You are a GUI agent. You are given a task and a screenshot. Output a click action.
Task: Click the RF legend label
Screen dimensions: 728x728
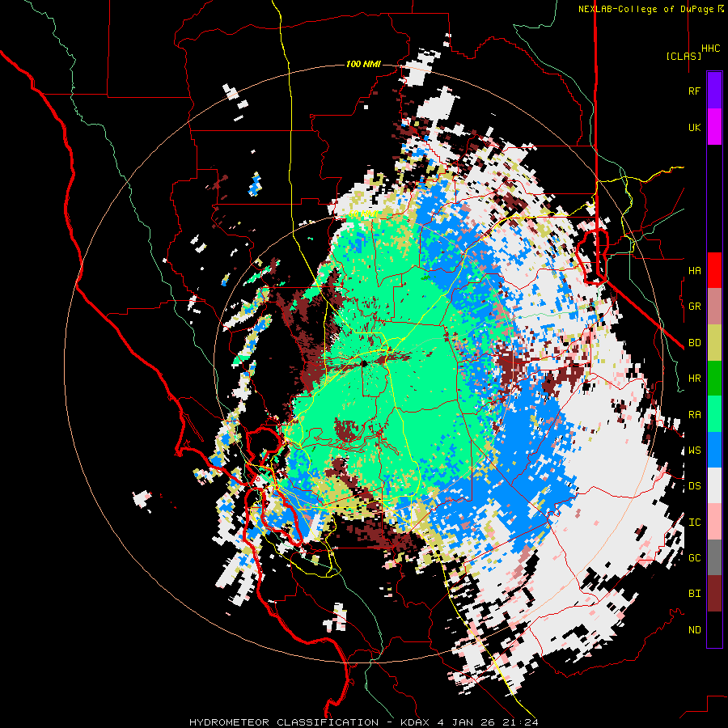coord(694,91)
